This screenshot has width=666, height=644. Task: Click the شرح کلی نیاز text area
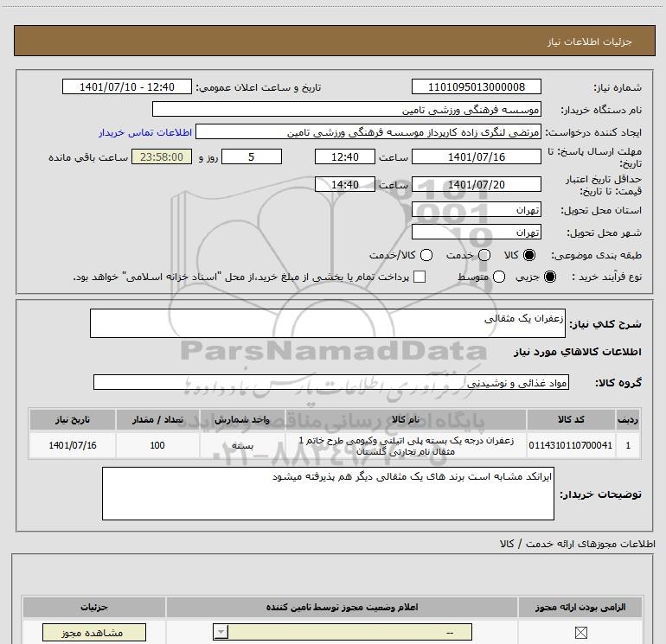(x=328, y=323)
